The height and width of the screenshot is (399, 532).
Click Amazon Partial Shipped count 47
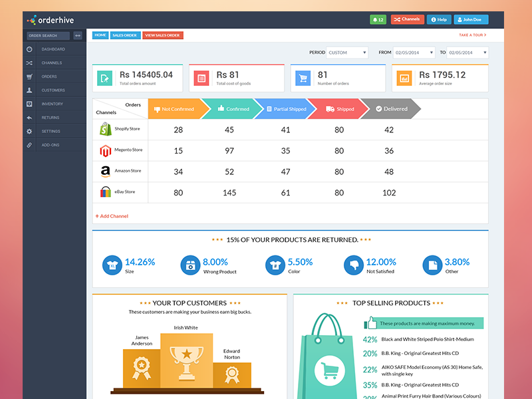tap(286, 172)
